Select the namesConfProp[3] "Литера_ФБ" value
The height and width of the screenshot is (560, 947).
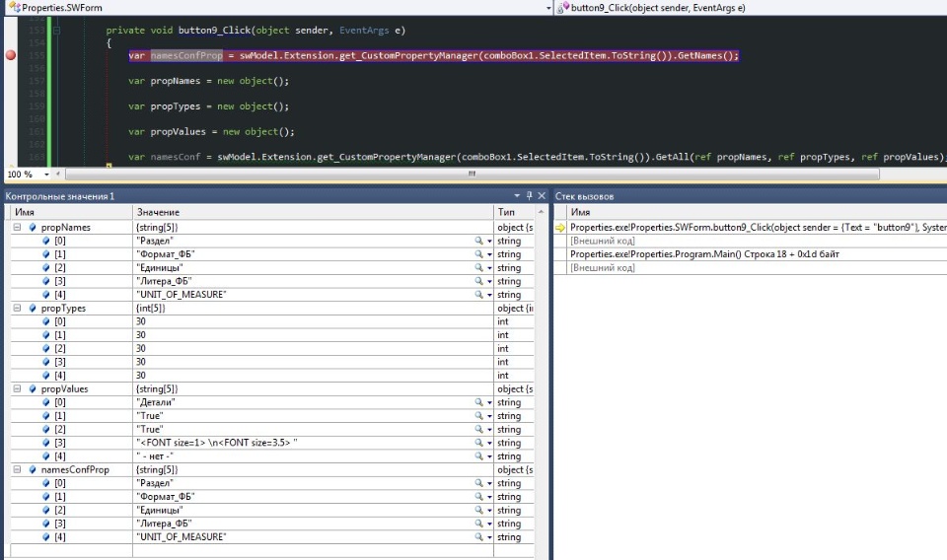click(x=165, y=524)
